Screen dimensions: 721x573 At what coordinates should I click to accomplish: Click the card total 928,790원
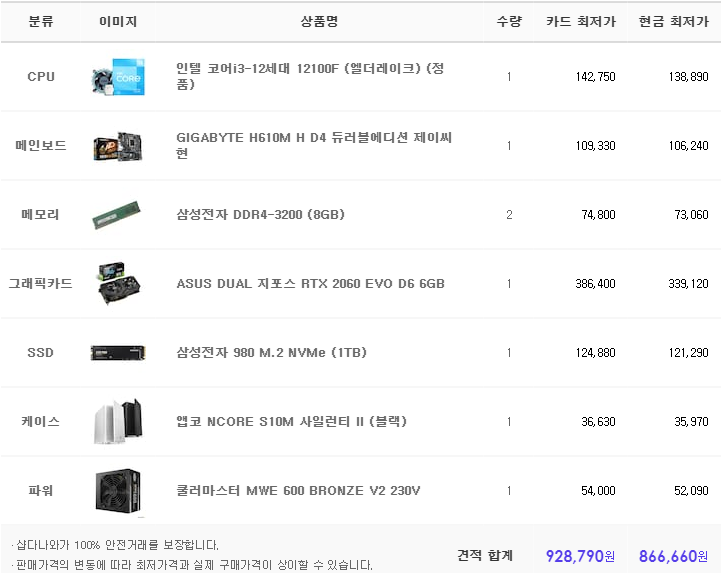click(580, 556)
